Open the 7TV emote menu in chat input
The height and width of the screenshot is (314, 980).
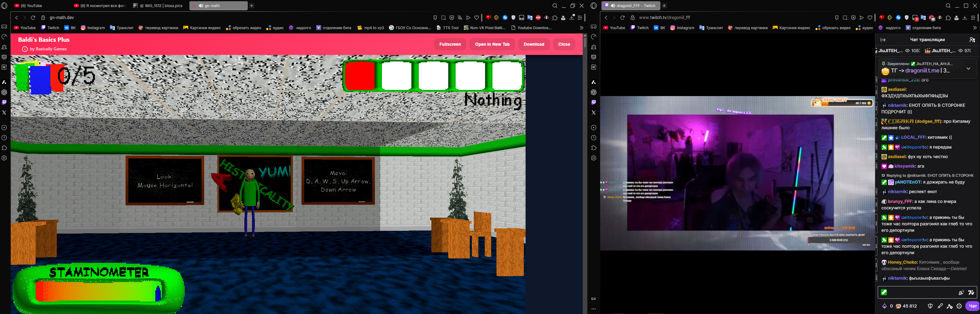[x=971, y=292]
